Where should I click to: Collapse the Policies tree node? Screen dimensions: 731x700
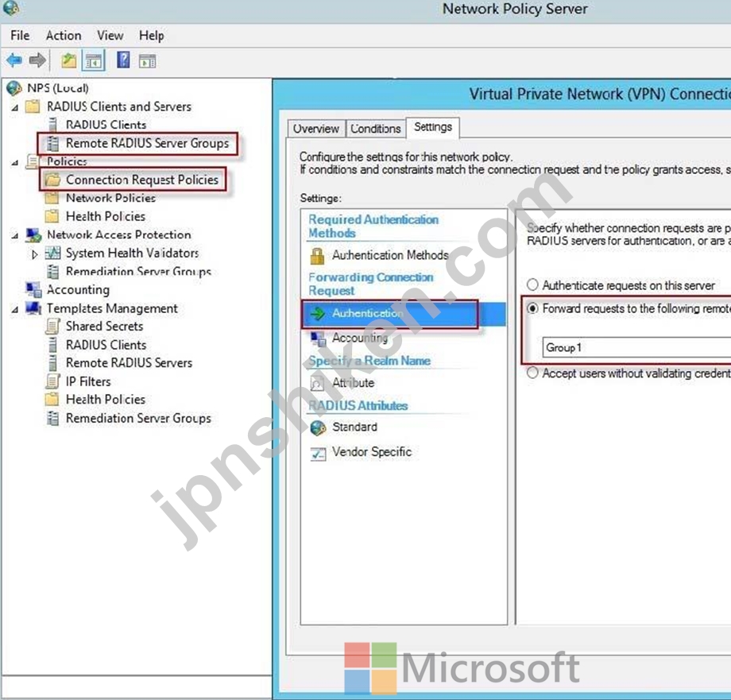(x=15, y=163)
